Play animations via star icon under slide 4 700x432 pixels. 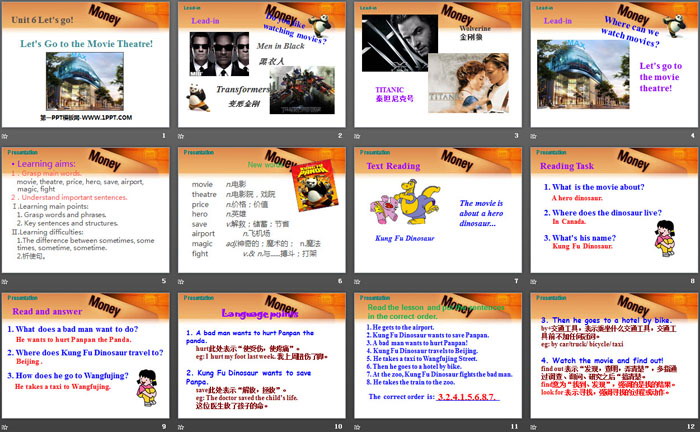coord(533,136)
